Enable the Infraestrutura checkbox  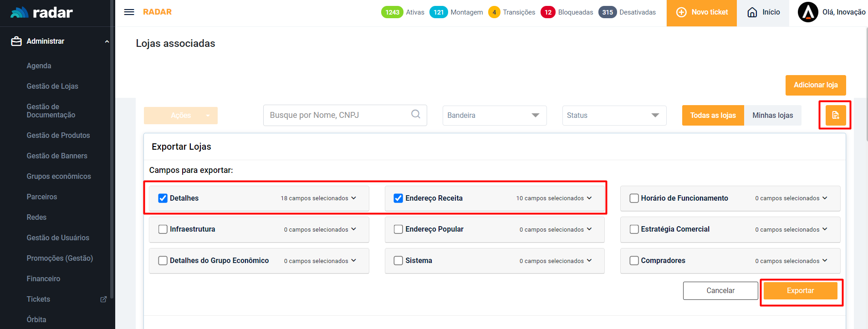(x=163, y=229)
